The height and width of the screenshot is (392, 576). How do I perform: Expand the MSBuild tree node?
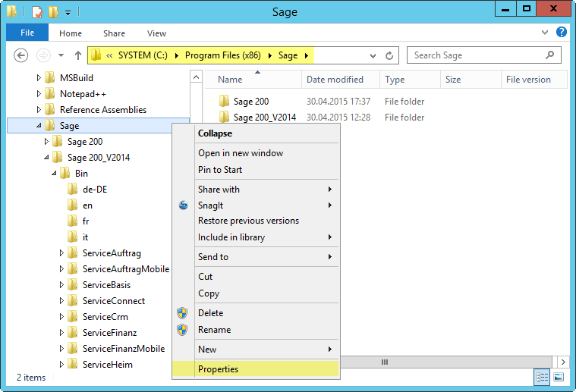coord(39,78)
